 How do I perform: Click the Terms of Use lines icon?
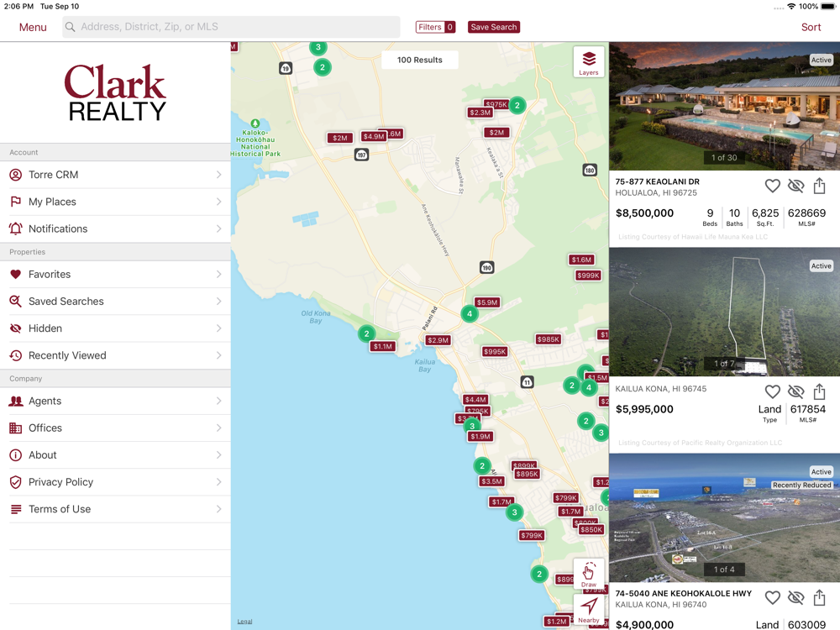16,509
